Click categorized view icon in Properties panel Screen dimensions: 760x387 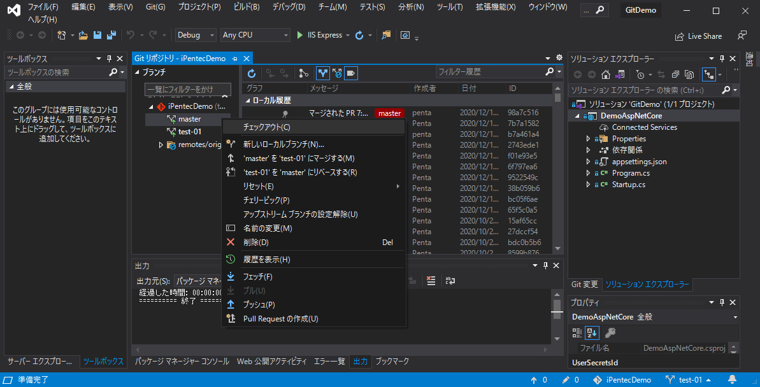(577, 333)
